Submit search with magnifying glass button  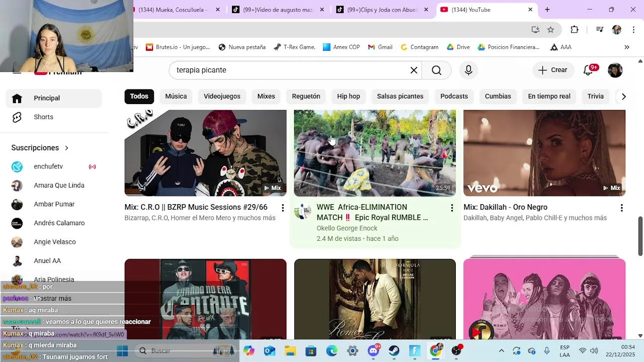point(436,70)
